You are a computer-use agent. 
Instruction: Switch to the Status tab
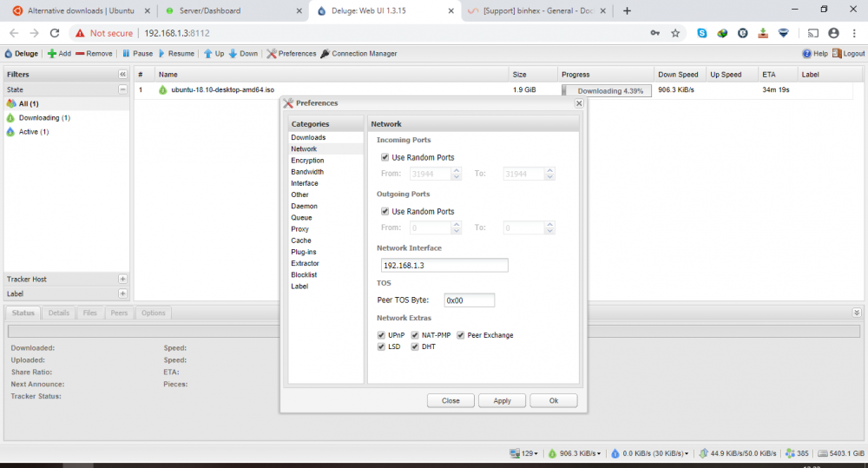[23, 313]
